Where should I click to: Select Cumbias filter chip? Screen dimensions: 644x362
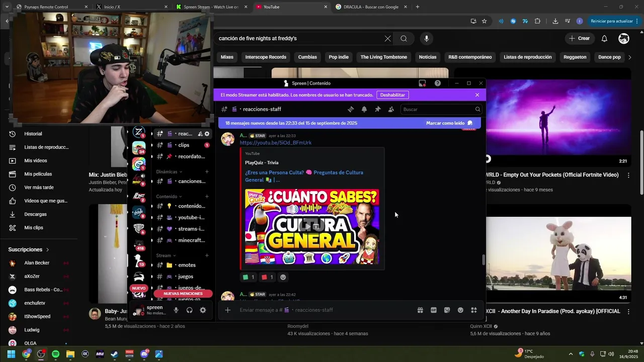pos(307,57)
